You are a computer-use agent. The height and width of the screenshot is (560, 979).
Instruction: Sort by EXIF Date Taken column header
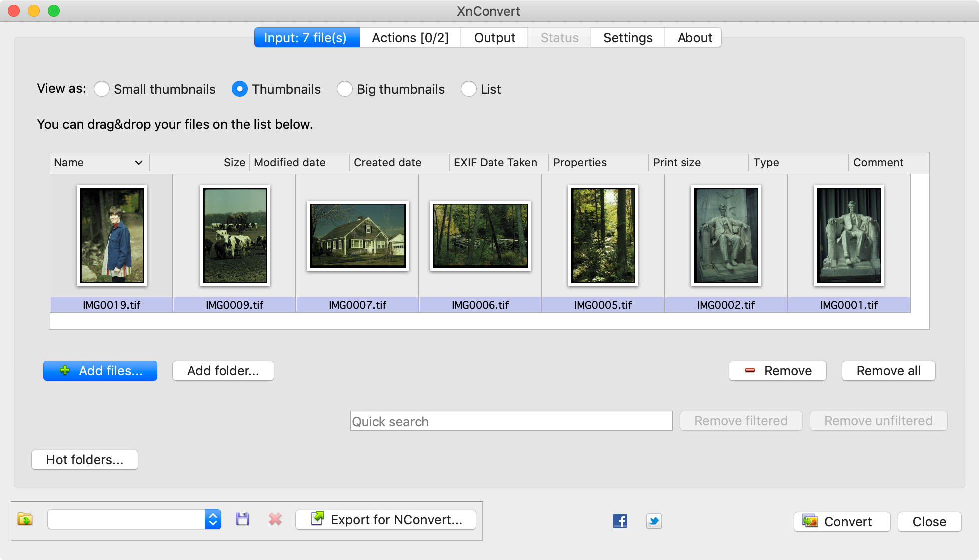pyautogui.click(x=499, y=163)
